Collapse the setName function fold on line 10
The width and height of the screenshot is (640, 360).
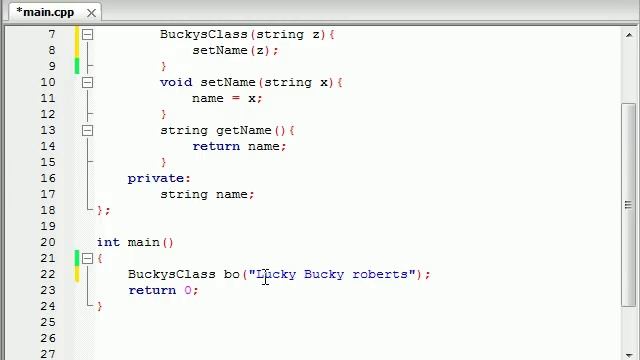87,82
